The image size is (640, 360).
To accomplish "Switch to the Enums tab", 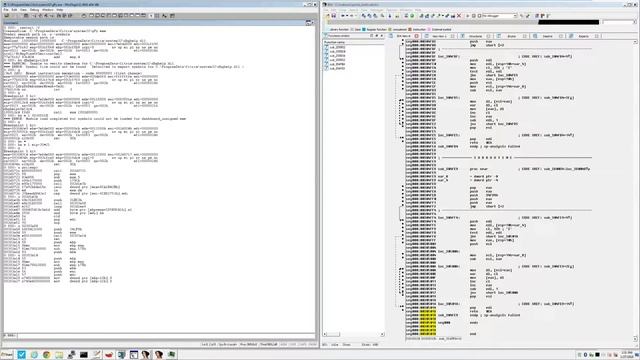I will [512, 36].
